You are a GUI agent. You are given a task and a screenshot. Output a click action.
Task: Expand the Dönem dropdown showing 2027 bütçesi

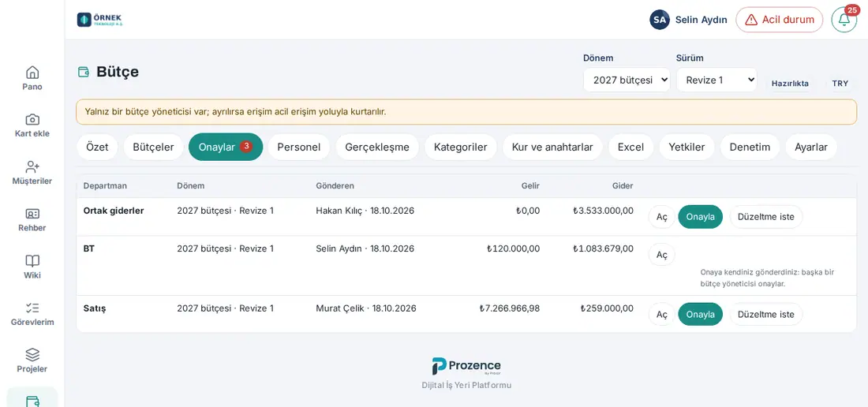point(627,80)
